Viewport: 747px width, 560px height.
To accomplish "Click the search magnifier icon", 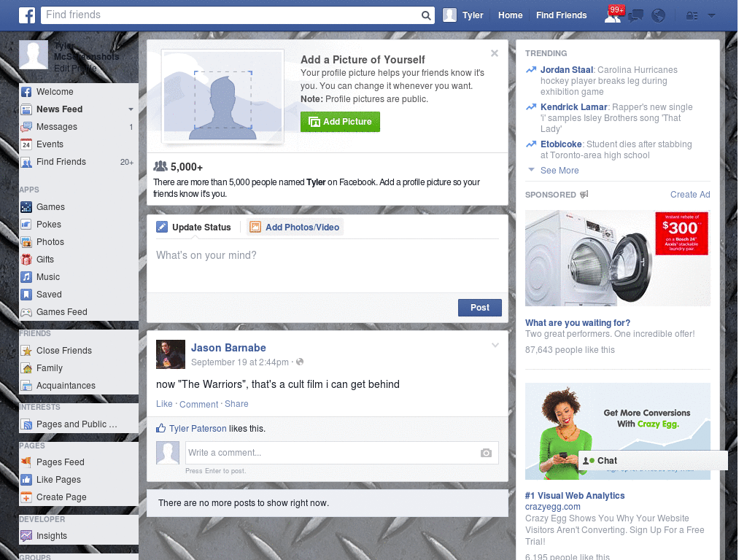I will [x=426, y=16].
